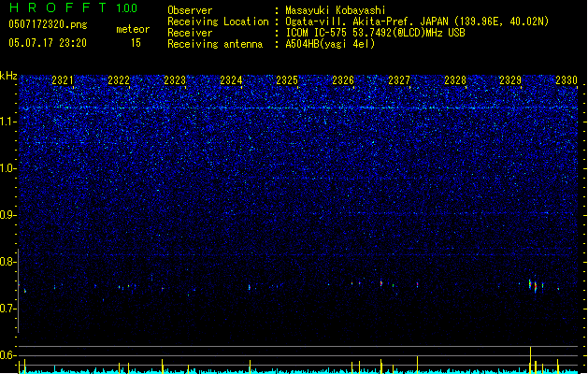Click the 0.7 frequency axis label

(x=7, y=309)
